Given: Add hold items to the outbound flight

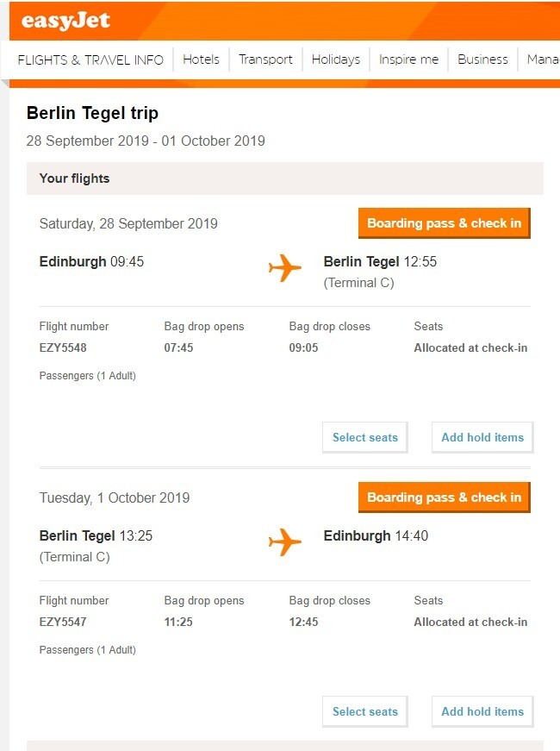Looking at the screenshot, I should tap(482, 437).
